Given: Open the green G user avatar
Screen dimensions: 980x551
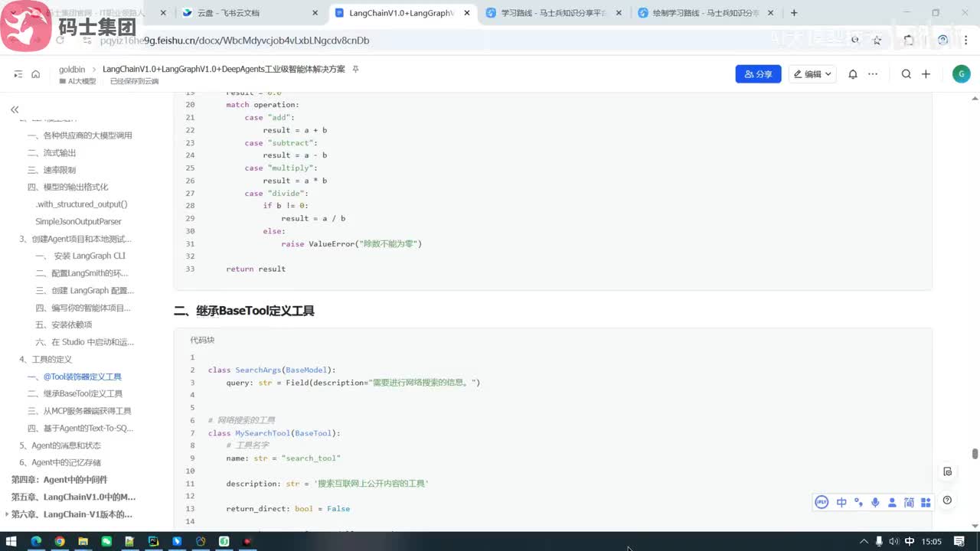Looking at the screenshot, I should 961,74.
